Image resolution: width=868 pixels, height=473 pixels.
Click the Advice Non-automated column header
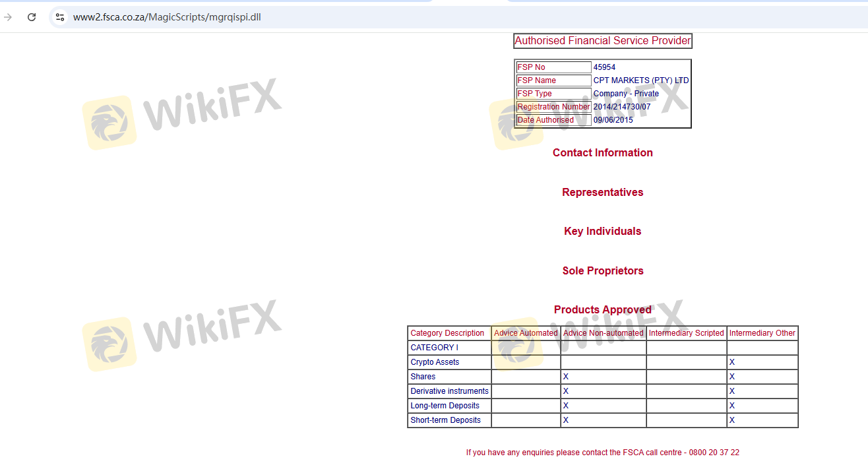[604, 333]
